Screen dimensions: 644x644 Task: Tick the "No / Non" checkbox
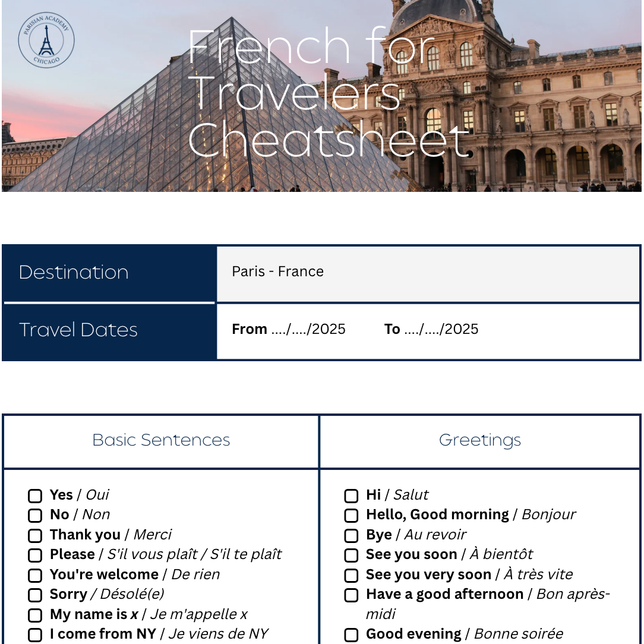point(36,516)
